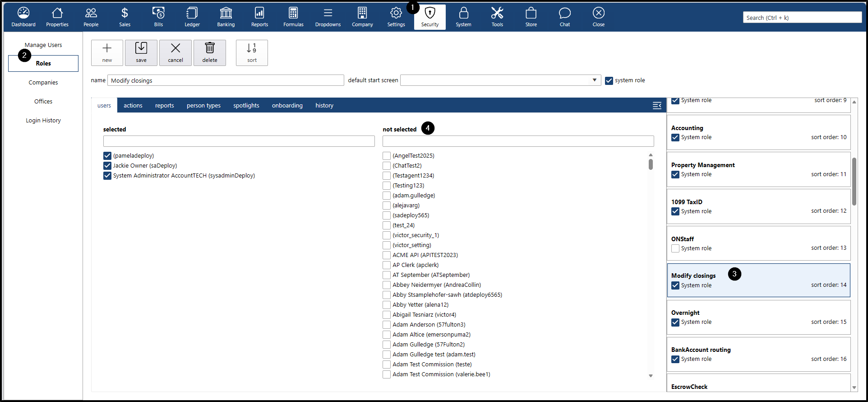The image size is (868, 402).
Task: Switch to the actions tab
Action: pyautogui.click(x=133, y=105)
